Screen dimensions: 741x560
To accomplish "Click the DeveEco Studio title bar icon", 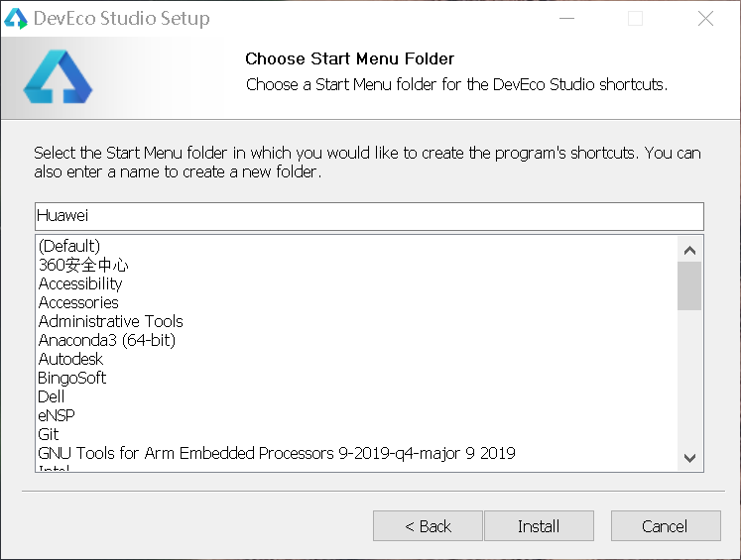I will pos(16,19).
